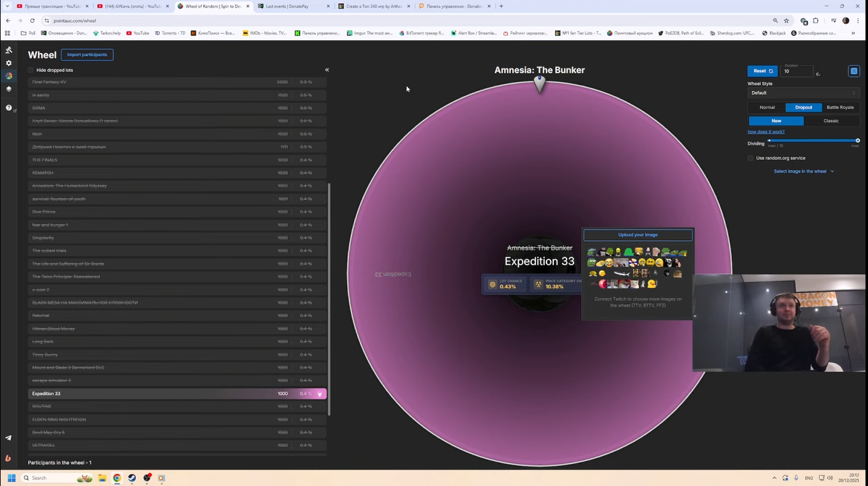Open the how does it work link
The width and height of the screenshot is (868, 486).
coord(766,132)
